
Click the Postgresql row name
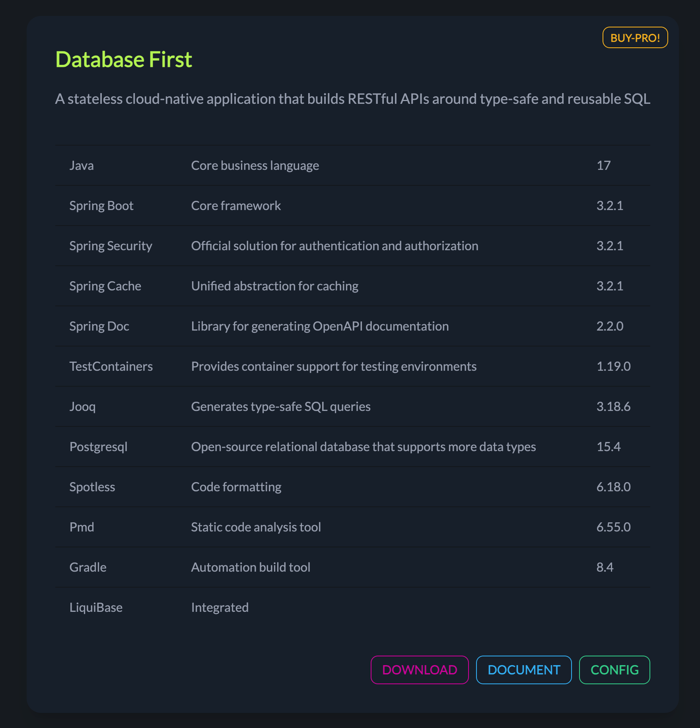pyautogui.click(x=98, y=447)
